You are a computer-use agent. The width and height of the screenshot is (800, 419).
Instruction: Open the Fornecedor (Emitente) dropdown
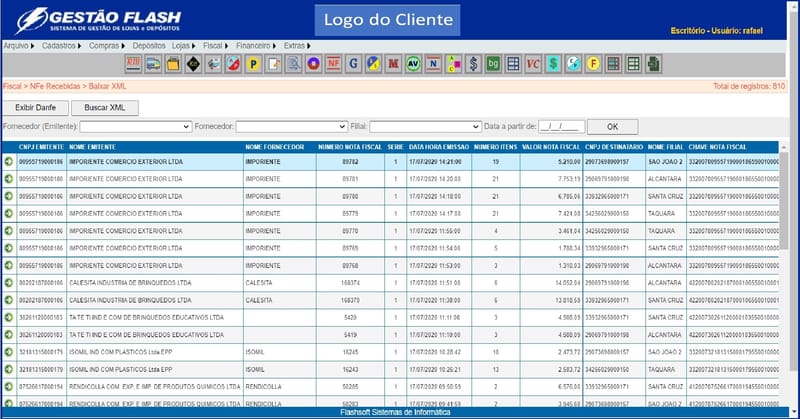(x=135, y=127)
